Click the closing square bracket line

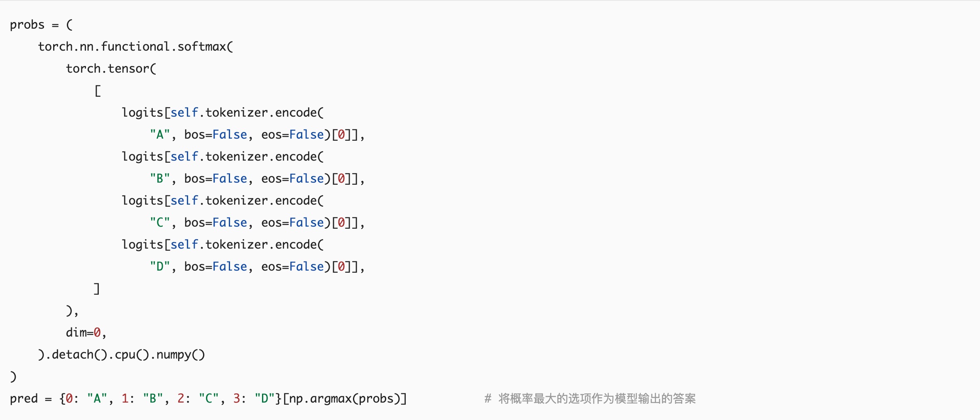[x=97, y=288]
